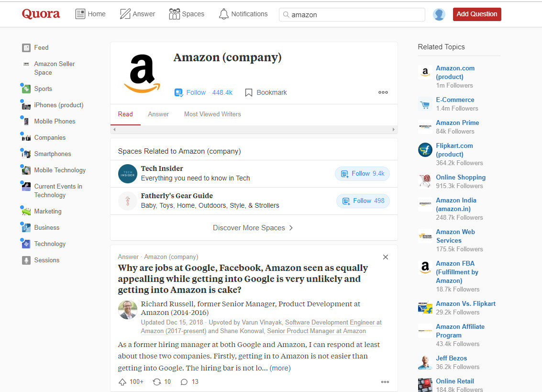Image resolution: width=542 pixels, height=392 pixels.
Task: Follow the Amazon (company) topic
Action: [x=203, y=93]
